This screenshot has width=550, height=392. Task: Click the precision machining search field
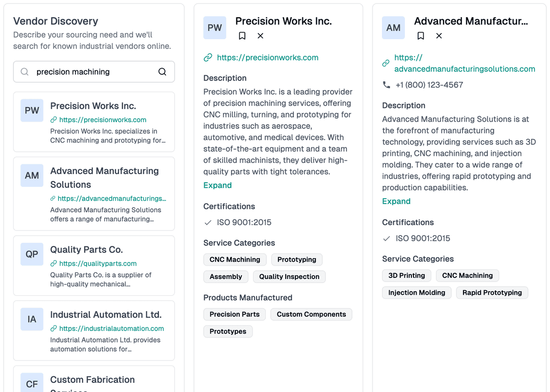[94, 72]
